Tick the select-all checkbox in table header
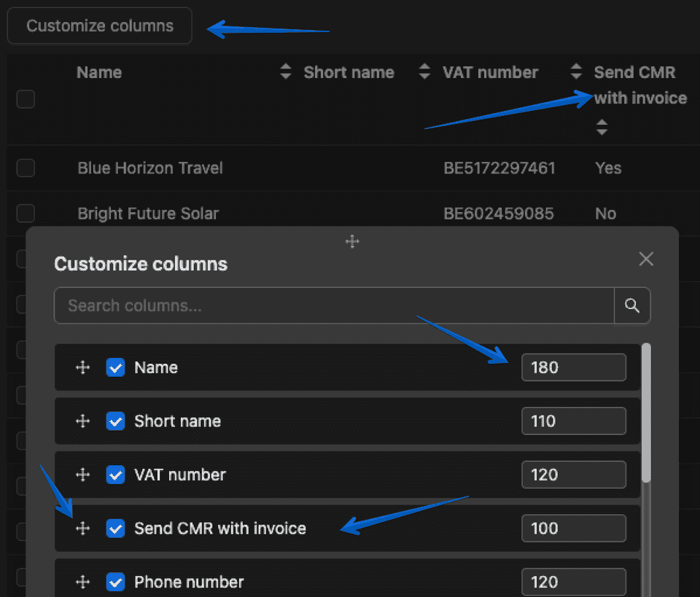Image resolution: width=700 pixels, height=597 pixels. click(x=26, y=99)
